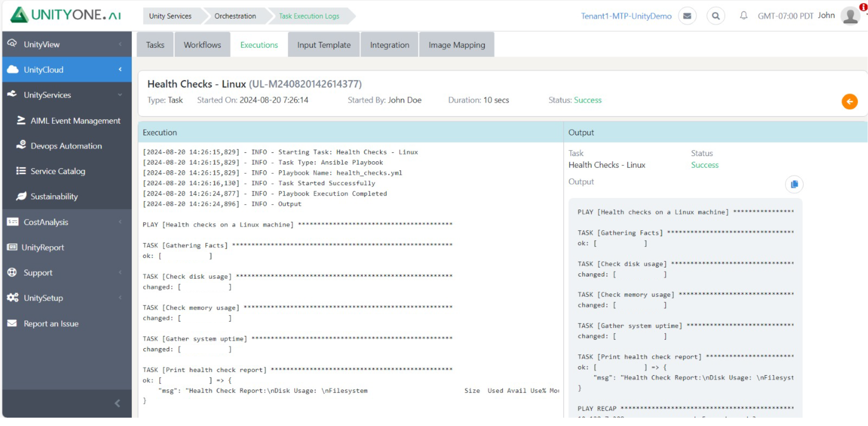Open UnitySetup in sidebar
The height and width of the screenshot is (426, 868).
pyautogui.click(x=67, y=298)
